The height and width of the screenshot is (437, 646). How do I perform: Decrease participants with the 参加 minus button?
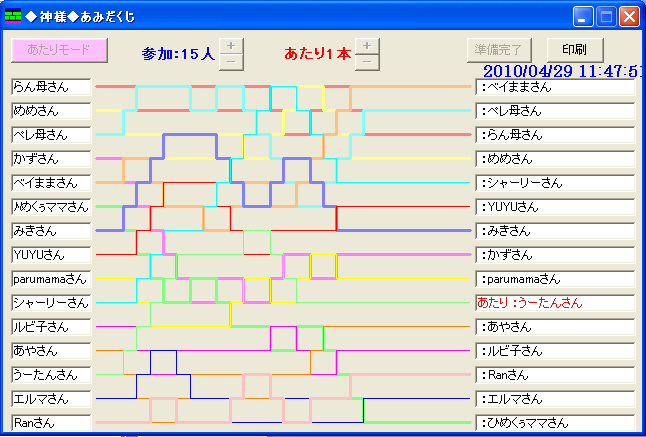pos(231,62)
